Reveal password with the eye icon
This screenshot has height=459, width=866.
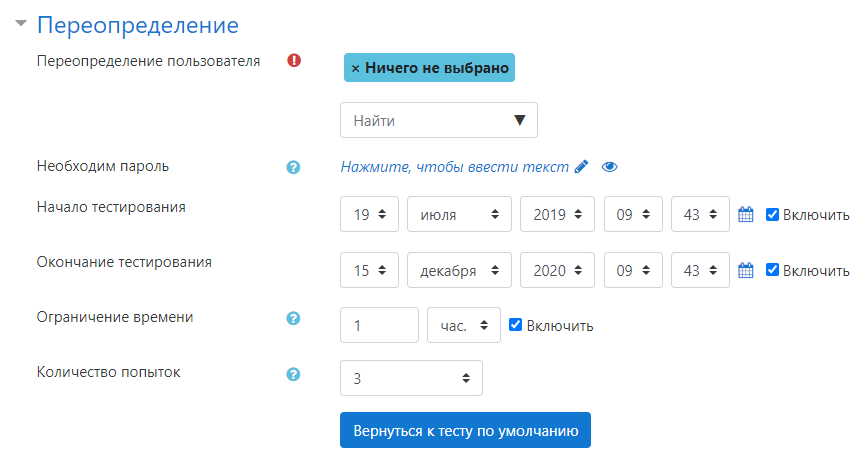pyautogui.click(x=610, y=167)
